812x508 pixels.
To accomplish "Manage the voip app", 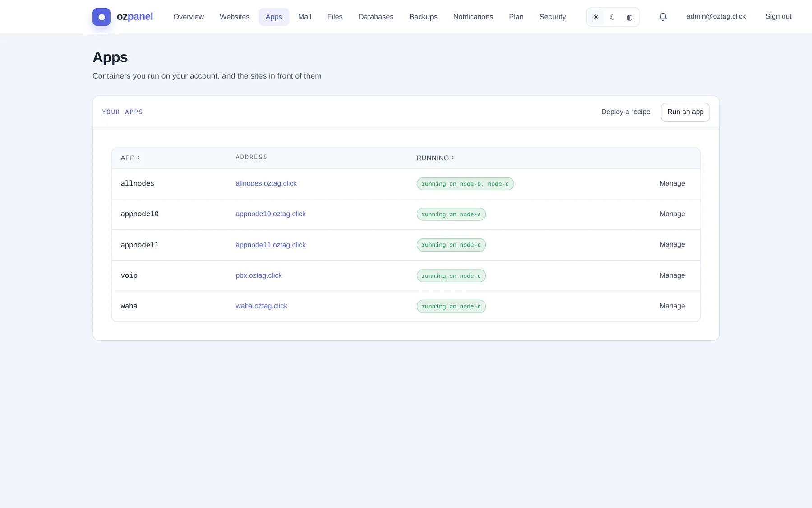I will [672, 275].
